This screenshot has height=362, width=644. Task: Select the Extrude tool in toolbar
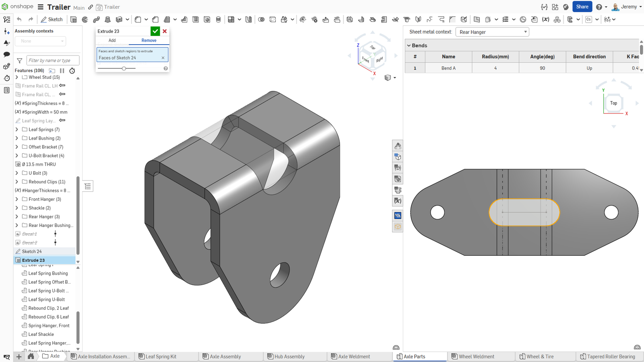pyautogui.click(x=74, y=19)
